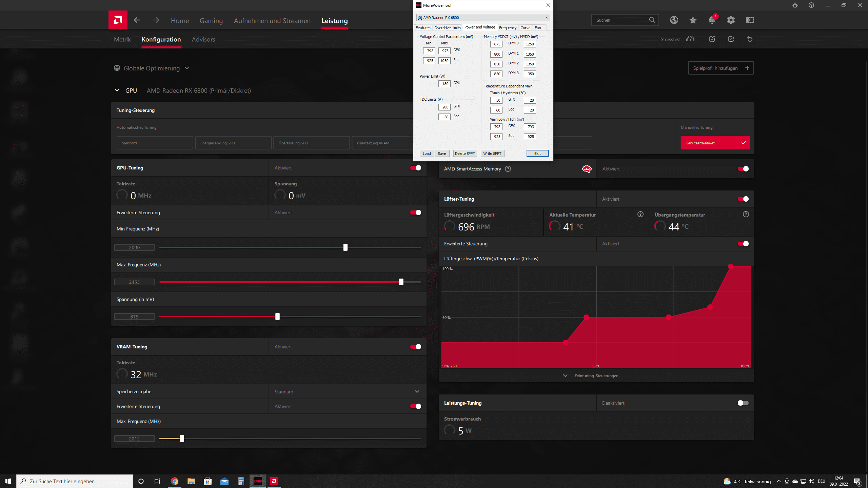Expand Feintuning-Steuerungen
Screen dimensions: 868x488
(591, 376)
